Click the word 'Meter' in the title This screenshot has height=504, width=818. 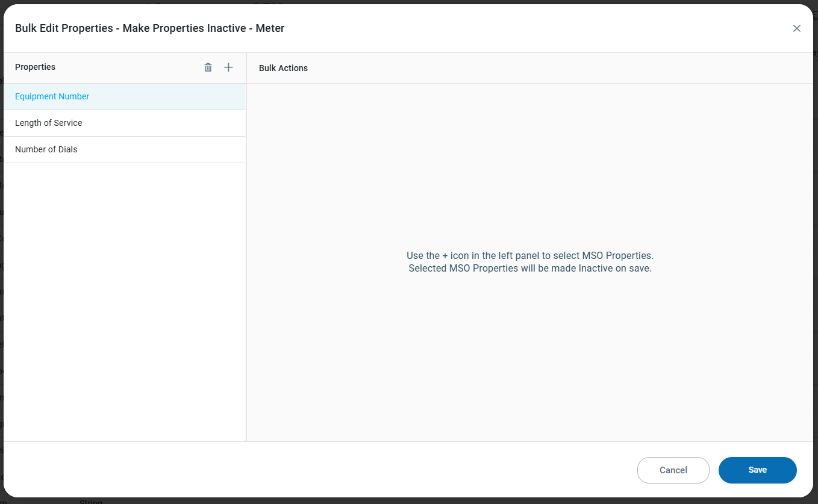[x=269, y=28]
